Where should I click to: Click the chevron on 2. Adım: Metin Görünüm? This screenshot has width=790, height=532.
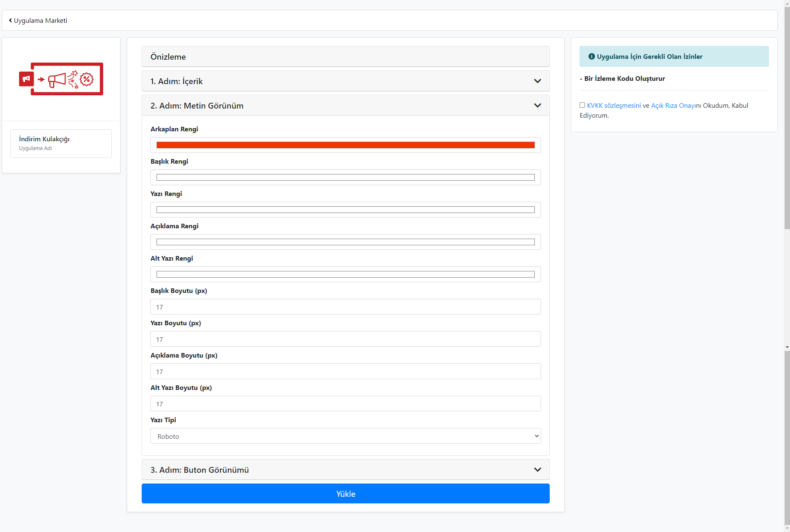(537, 106)
